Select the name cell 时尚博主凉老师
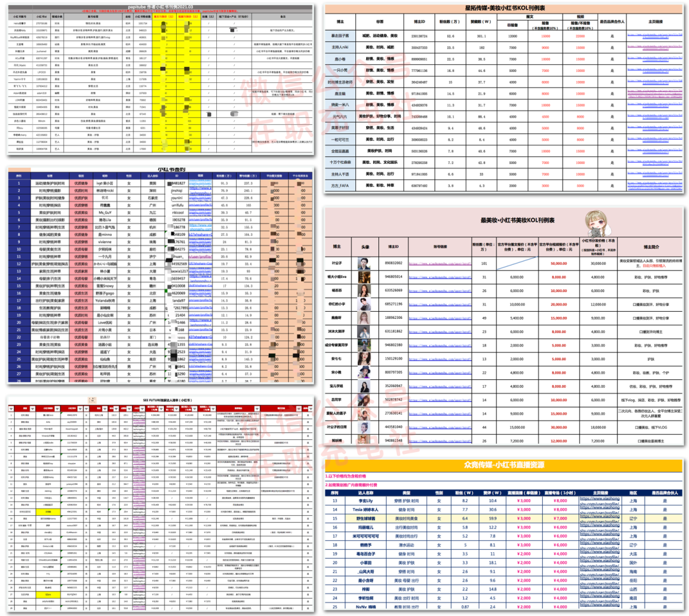Screen dimensions: 689x616 pos(340,82)
